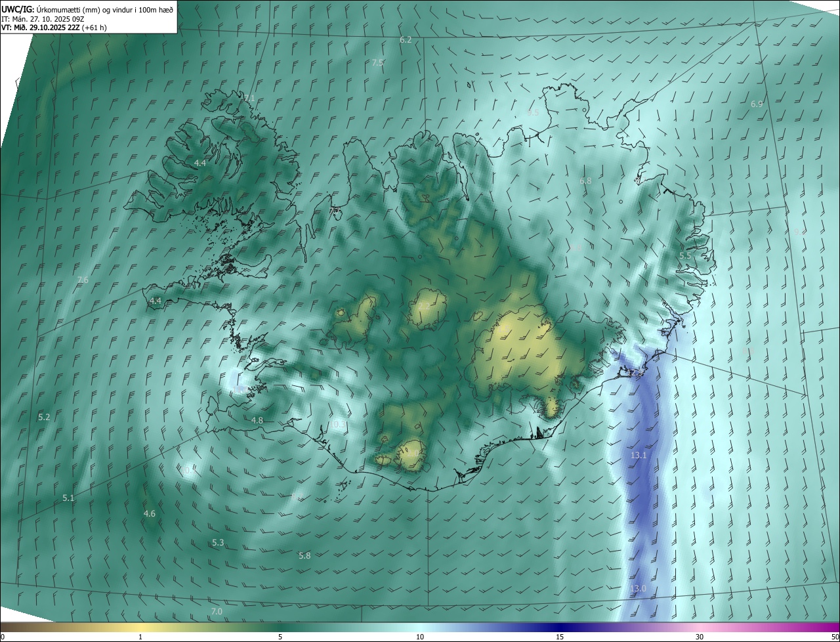Click the 13.0 value in the blue band
840x642 pixels.
pyautogui.click(x=638, y=589)
